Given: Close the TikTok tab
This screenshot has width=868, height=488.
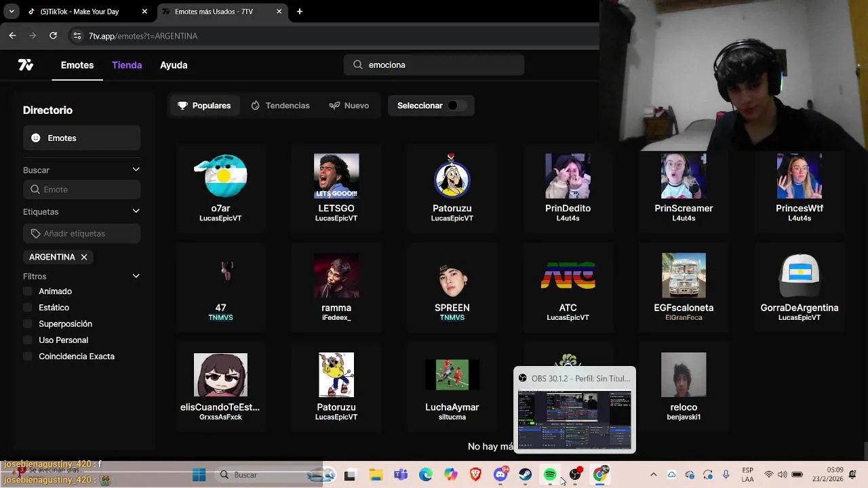Looking at the screenshot, I should (144, 12).
